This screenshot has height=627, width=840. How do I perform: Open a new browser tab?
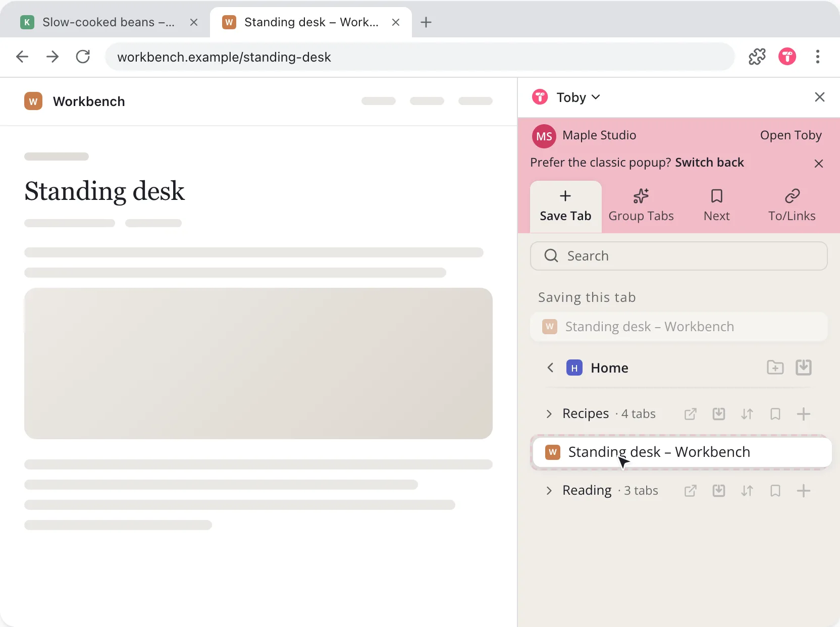coord(426,22)
